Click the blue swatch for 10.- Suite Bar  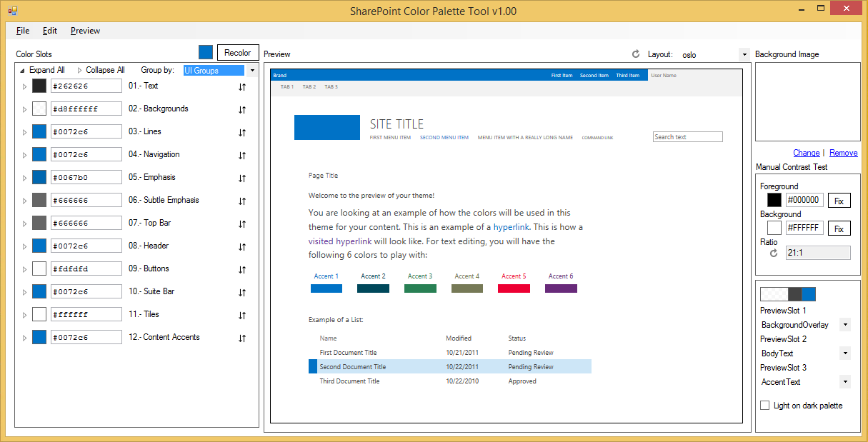tap(39, 291)
